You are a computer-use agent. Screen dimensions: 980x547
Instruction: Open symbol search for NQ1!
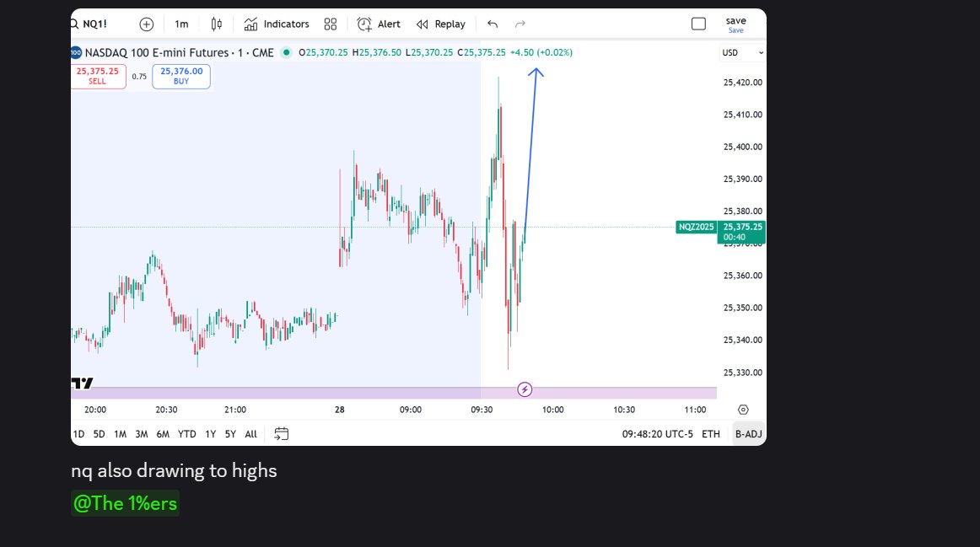(x=89, y=24)
